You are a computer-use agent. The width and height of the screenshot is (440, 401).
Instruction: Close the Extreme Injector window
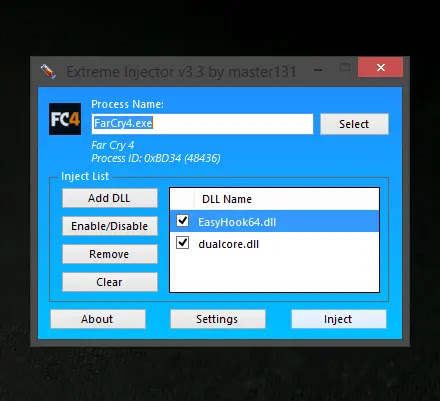click(x=380, y=67)
